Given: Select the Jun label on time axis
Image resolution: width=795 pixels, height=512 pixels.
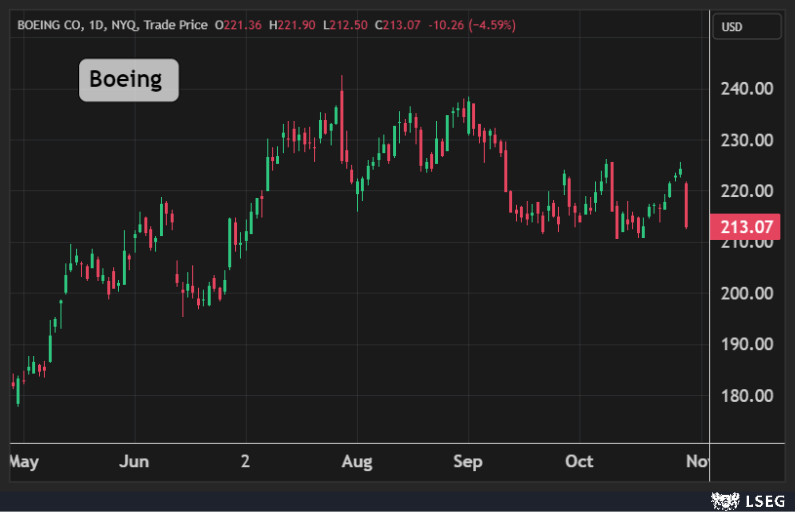Looking at the screenshot, I should coord(133,461).
